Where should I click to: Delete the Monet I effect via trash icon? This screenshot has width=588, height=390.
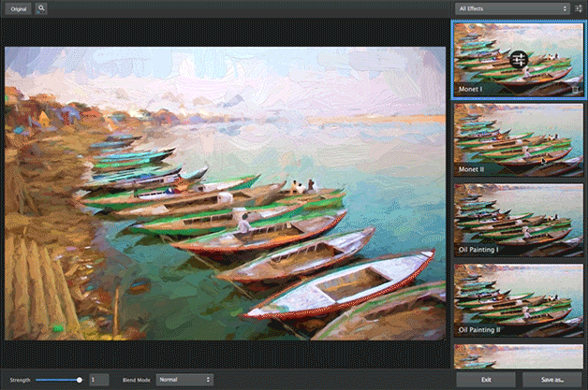[x=575, y=89]
